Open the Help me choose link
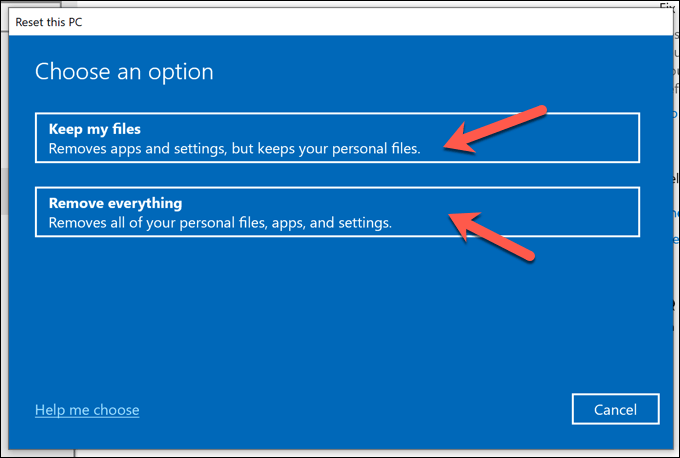Viewport: 680px width, 458px height. [87, 410]
